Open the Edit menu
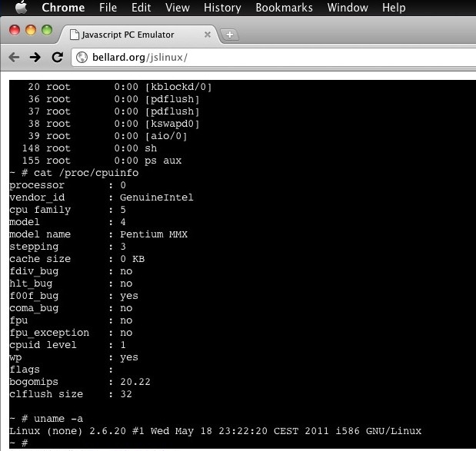The width and height of the screenshot is (476, 451). (x=141, y=8)
